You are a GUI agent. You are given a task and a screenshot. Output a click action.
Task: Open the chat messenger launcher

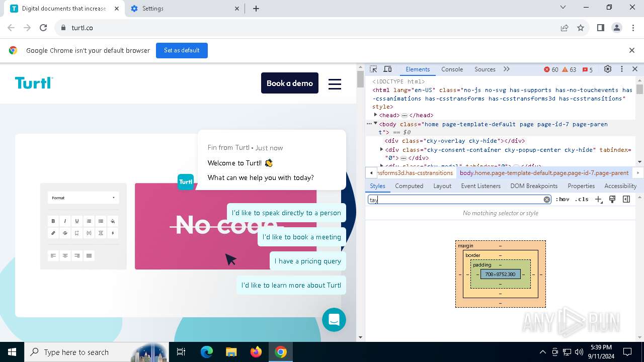(334, 320)
